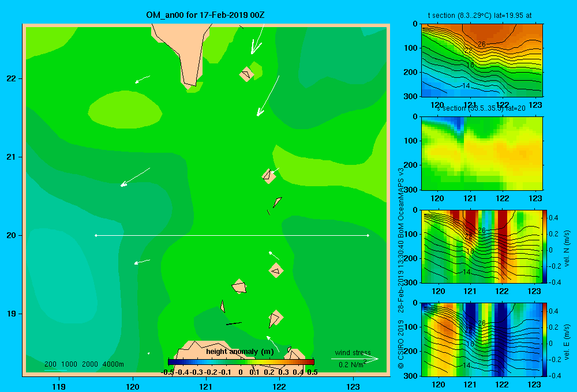577x392 pixels.
Task: Click the CSIRO 2019 BoM OceanMAPS v3 credit text
Action: coord(401,269)
